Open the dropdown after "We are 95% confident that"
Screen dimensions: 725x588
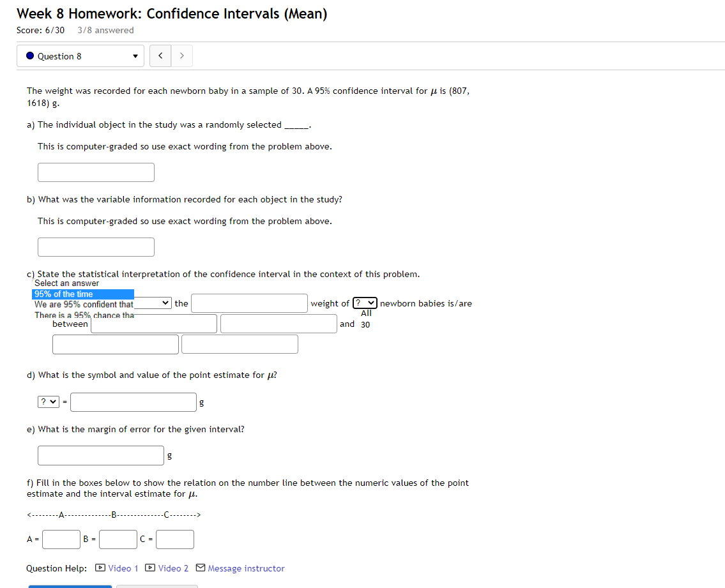pyautogui.click(x=153, y=303)
